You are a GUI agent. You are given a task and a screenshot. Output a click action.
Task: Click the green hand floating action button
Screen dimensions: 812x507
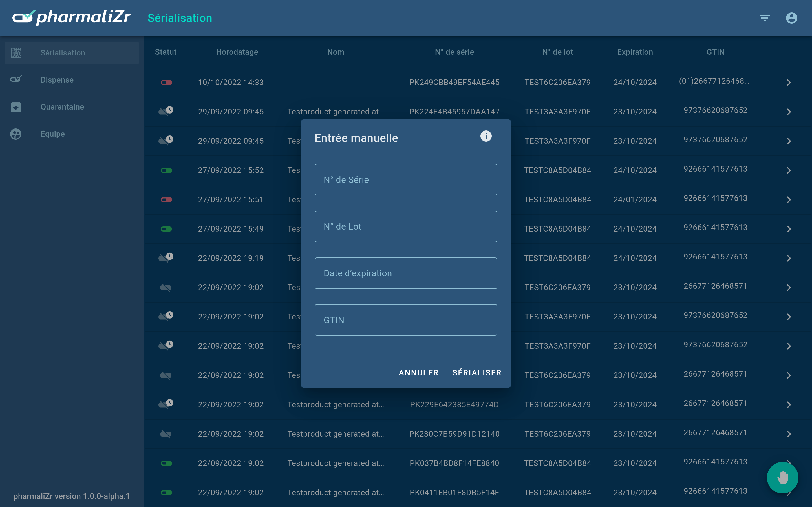(782, 477)
